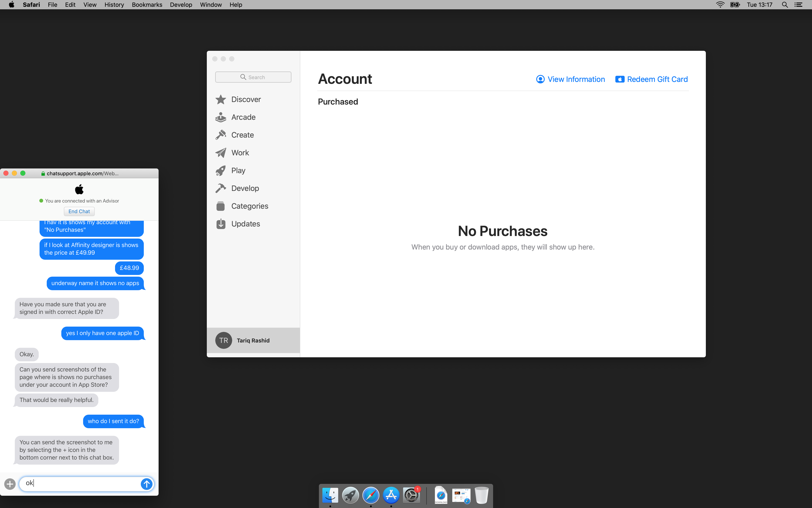
Task: Open Notification Center icon
Action: [798, 5]
